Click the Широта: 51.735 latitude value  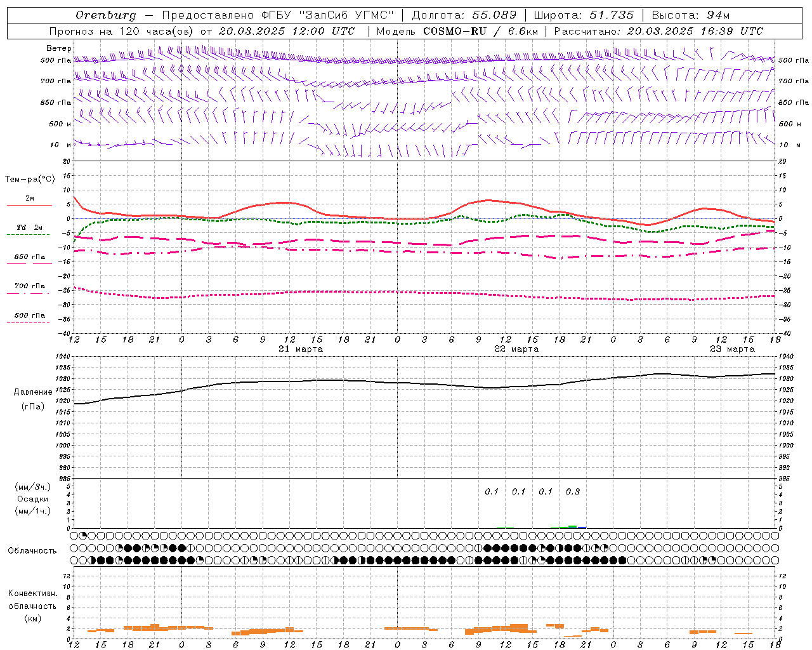point(584,15)
